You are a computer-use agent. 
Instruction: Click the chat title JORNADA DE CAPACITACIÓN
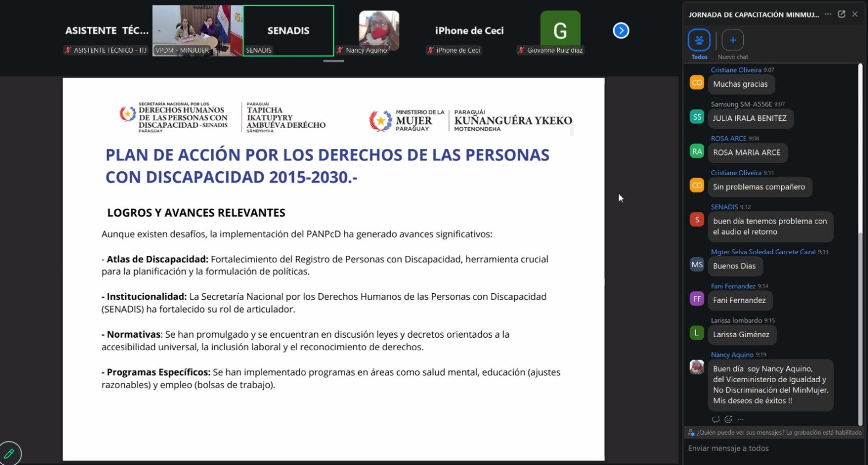[754, 15]
